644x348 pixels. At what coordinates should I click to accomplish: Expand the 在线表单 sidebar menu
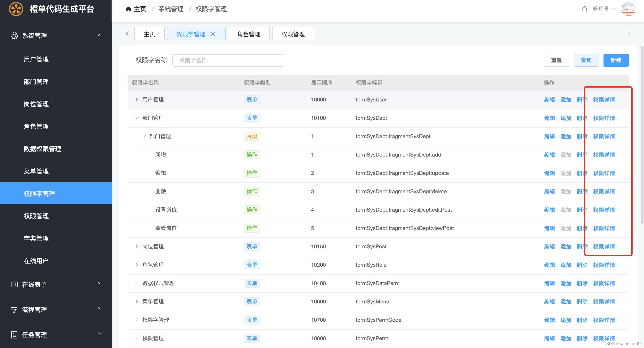click(100, 284)
